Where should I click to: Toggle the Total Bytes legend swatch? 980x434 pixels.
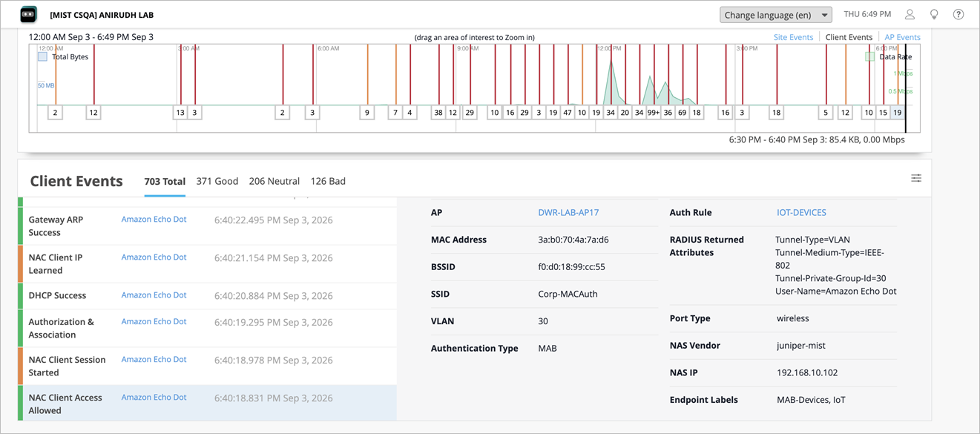click(x=42, y=56)
